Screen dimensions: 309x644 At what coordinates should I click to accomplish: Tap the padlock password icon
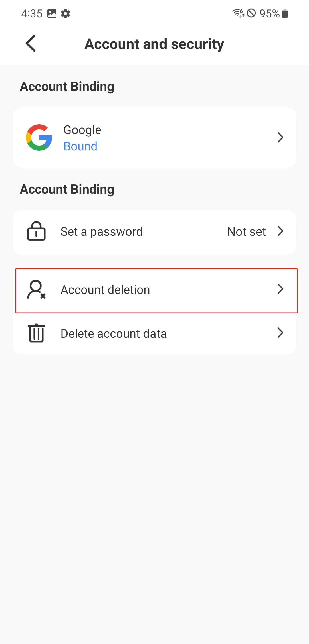(36, 231)
